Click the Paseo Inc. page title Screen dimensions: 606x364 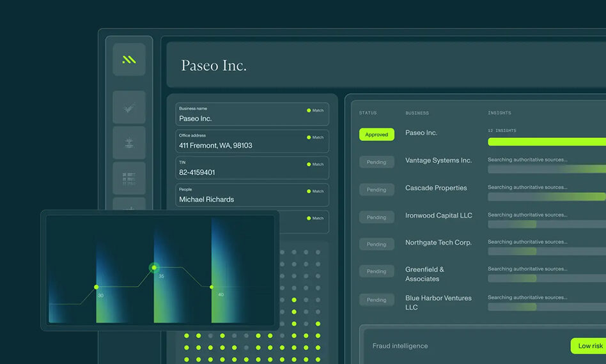[x=214, y=65]
